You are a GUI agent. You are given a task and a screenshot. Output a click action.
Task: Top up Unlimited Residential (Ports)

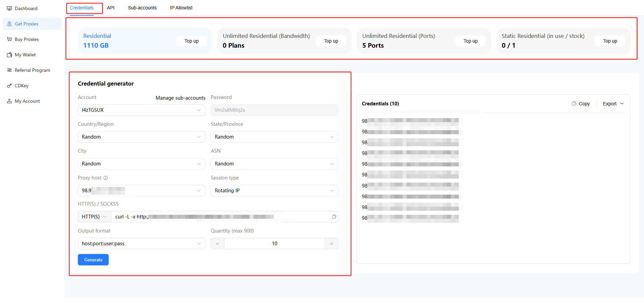471,41
